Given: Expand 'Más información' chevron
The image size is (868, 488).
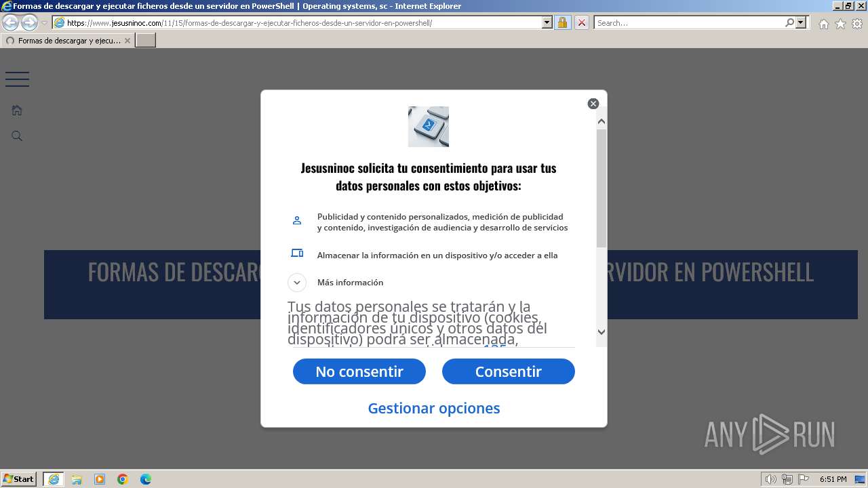Looking at the screenshot, I should pos(297,283).
